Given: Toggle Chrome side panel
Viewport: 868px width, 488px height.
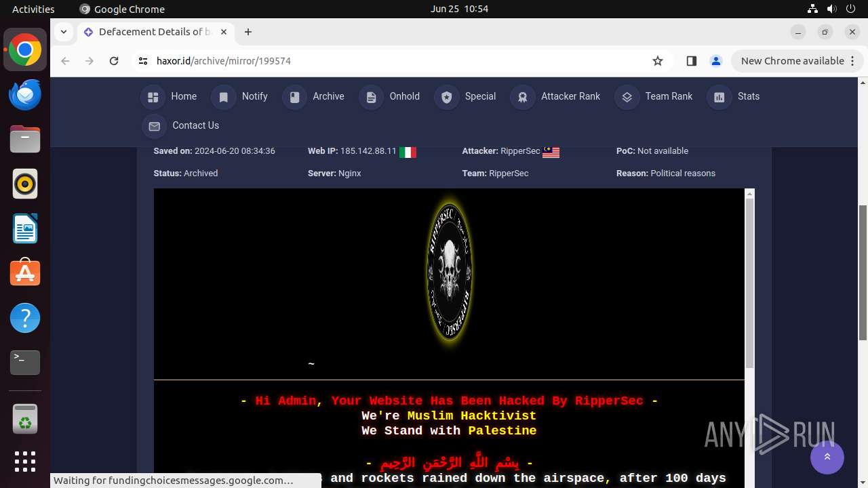Looking at the screenshot, I should [x=692, y=61].
